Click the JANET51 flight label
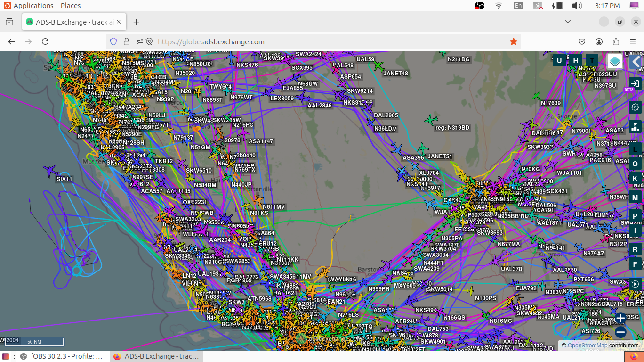Screen dimensions: 644x362 click(x=440, y=156)
